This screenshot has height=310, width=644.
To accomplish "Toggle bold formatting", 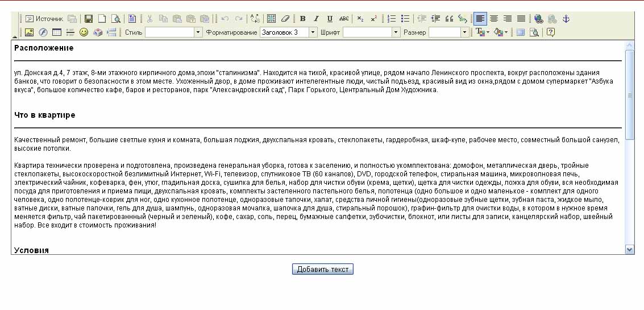I will 303,19.
